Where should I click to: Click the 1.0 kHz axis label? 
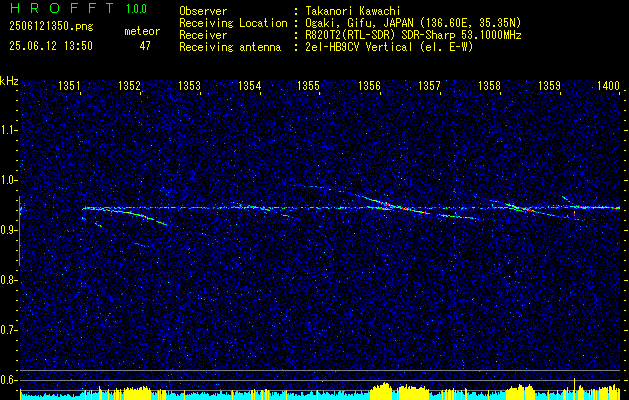tap(8, 181)
